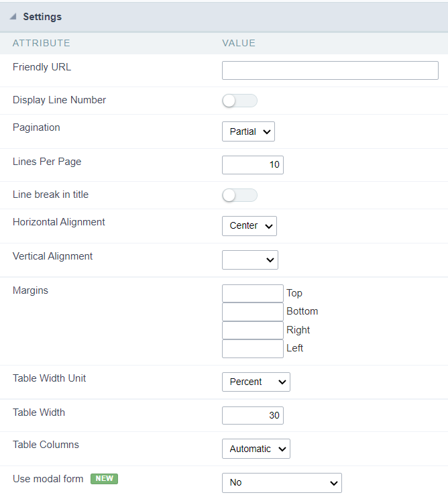Expand the Vertical Alignment dropdown
This screenshot has height=497, width=448.
tap(249, 260)
